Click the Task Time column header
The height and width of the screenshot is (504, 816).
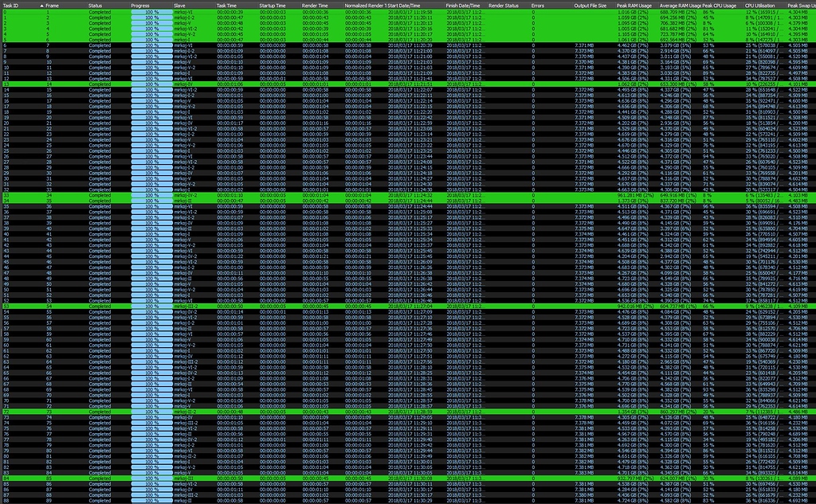[226, 5]
